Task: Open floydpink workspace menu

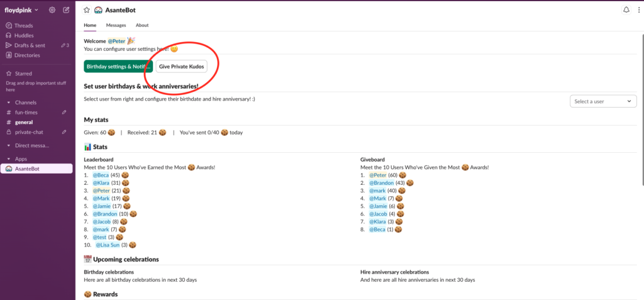Action: [x=21, y=10]
